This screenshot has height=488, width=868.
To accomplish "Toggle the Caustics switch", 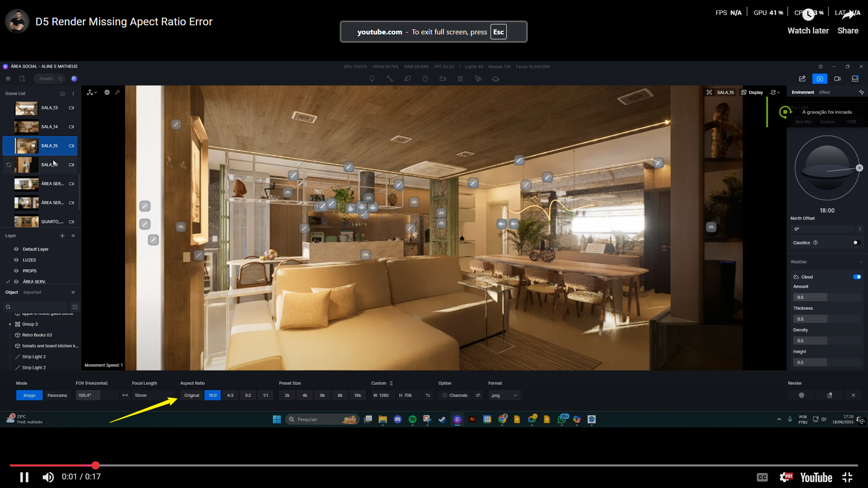I will (857, 243).
